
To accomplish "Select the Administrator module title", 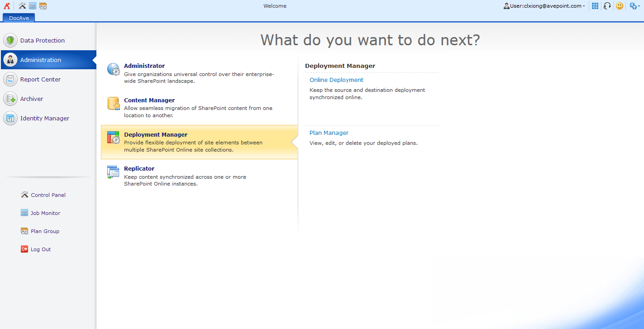I will [x=144, y=66].
